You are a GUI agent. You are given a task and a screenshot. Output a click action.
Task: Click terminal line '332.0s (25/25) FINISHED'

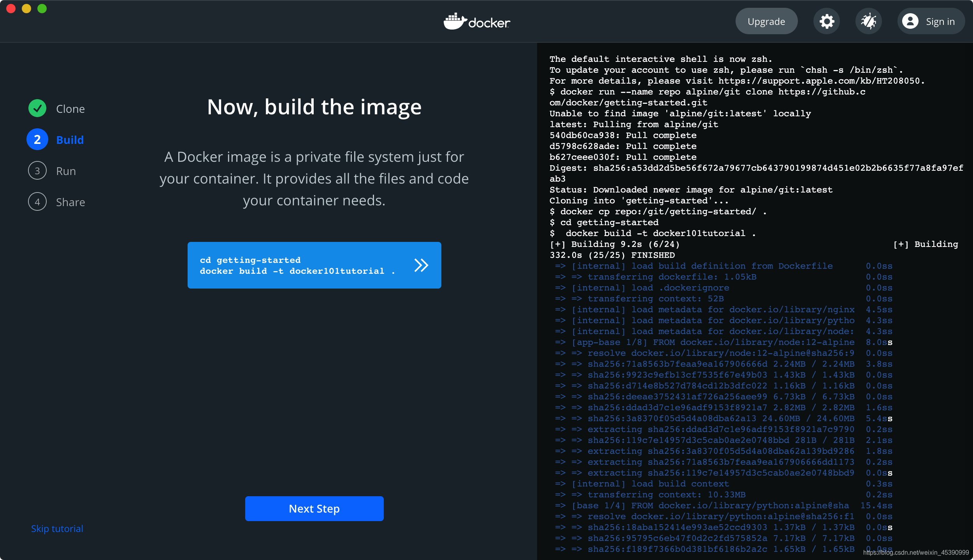point(612,255)
